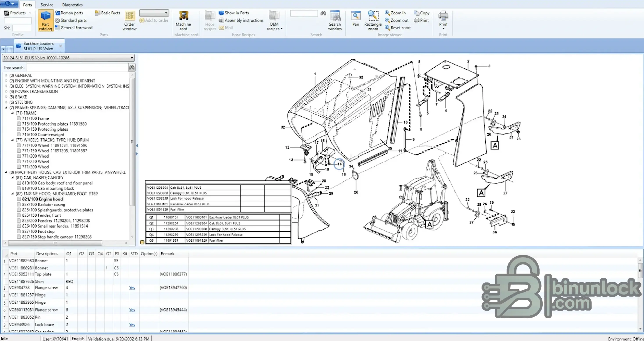Open the application menu button
Image resolution: width=644 pixels, height=341 pixels.
click(x=9, y=4)
